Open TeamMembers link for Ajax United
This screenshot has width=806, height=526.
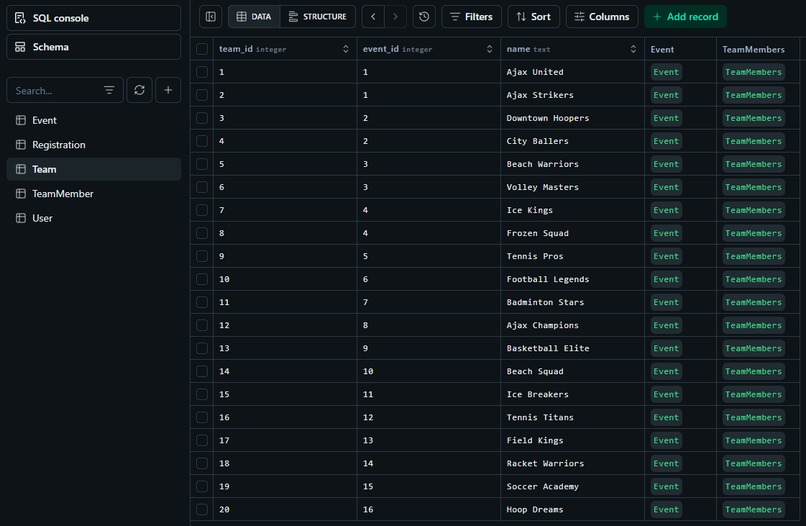point(753,72)
